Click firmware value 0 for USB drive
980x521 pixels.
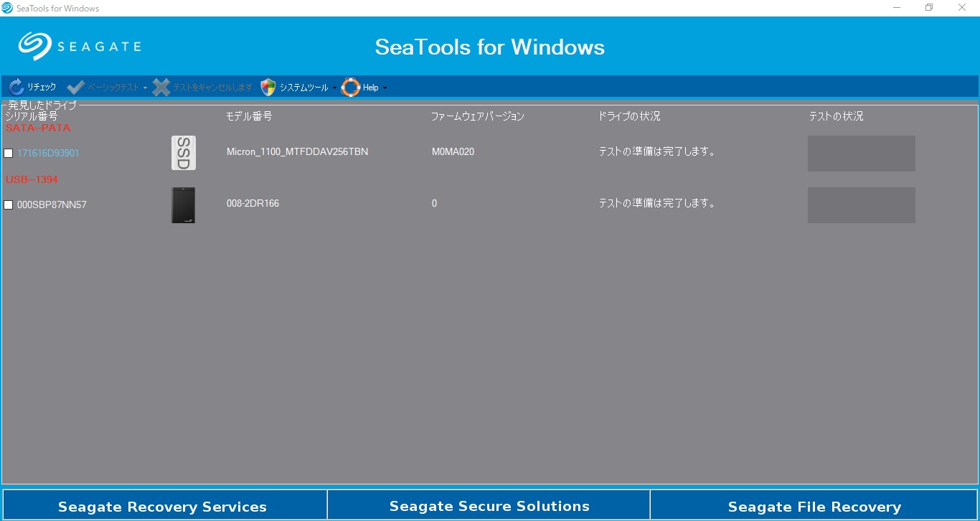pos(434,204)
